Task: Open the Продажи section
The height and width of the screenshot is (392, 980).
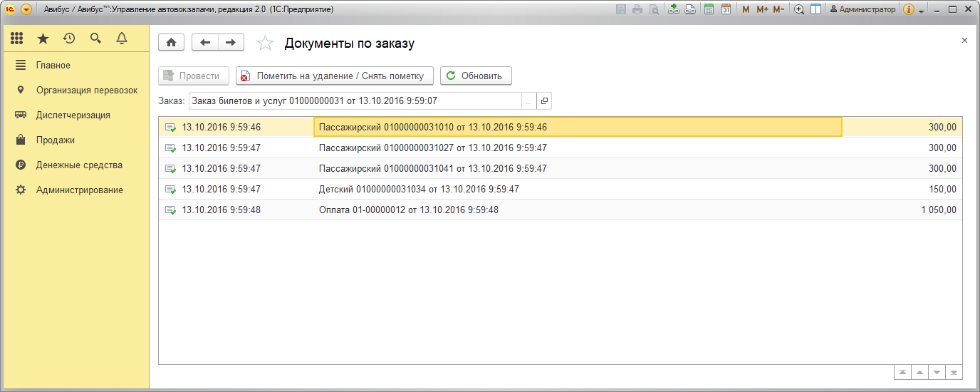Action: [x=56, y=140]
